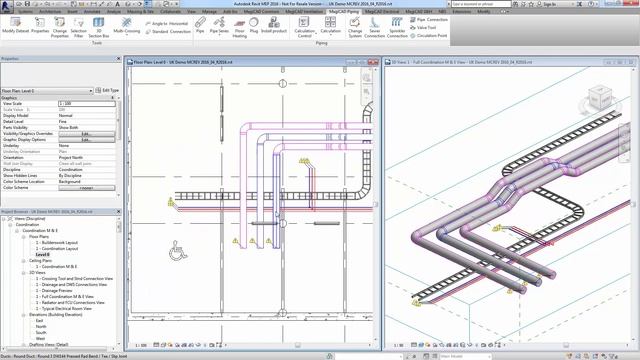This screenshot has height=360, width=640.
Task: Click the Color Scheme button
Action: tap(87, 188)
